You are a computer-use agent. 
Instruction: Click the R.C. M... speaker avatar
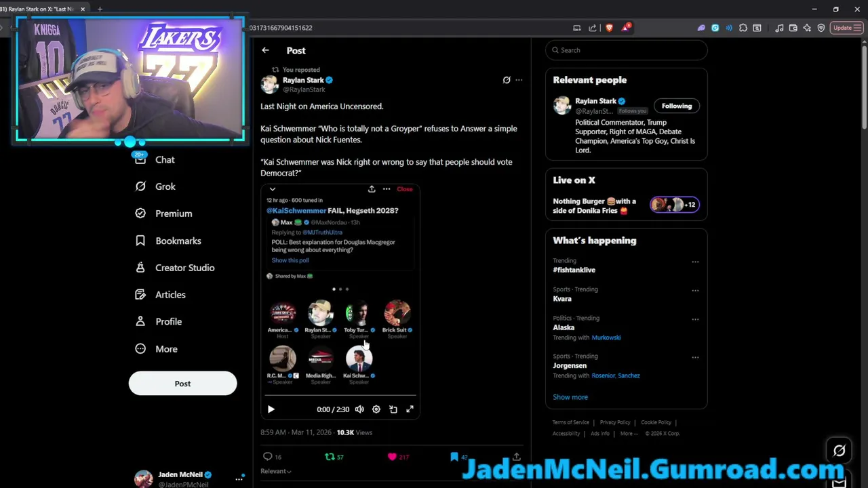point(282,359)
